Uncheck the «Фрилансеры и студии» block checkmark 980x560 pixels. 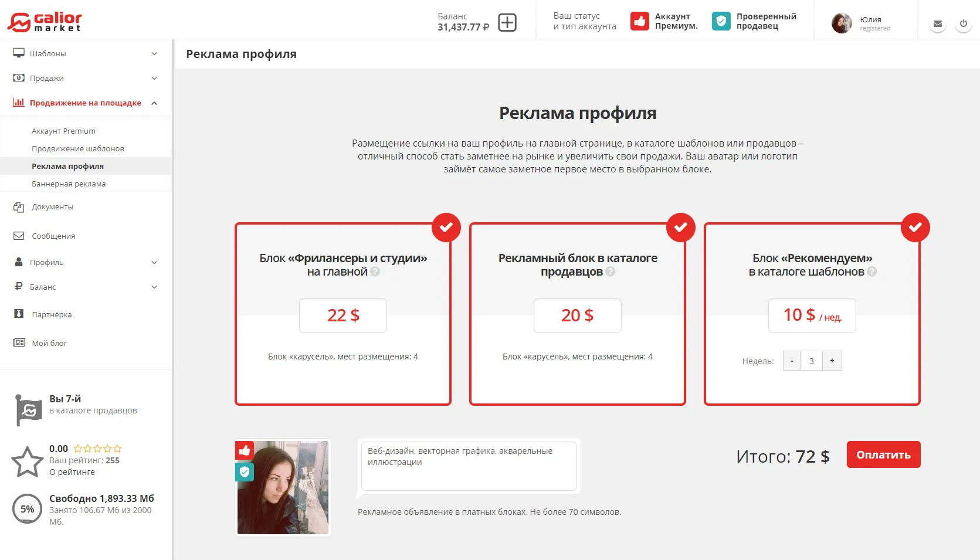(446, 228)
